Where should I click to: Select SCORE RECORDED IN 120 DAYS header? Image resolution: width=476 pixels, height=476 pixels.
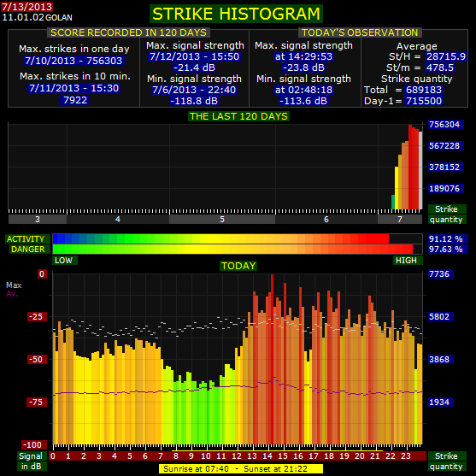coord(128,32)
